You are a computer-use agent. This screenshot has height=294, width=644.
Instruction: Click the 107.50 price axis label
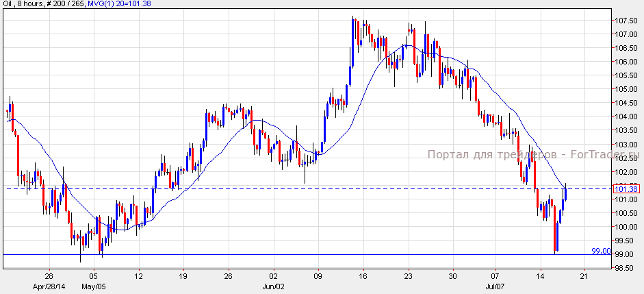(x=626, y=20)
